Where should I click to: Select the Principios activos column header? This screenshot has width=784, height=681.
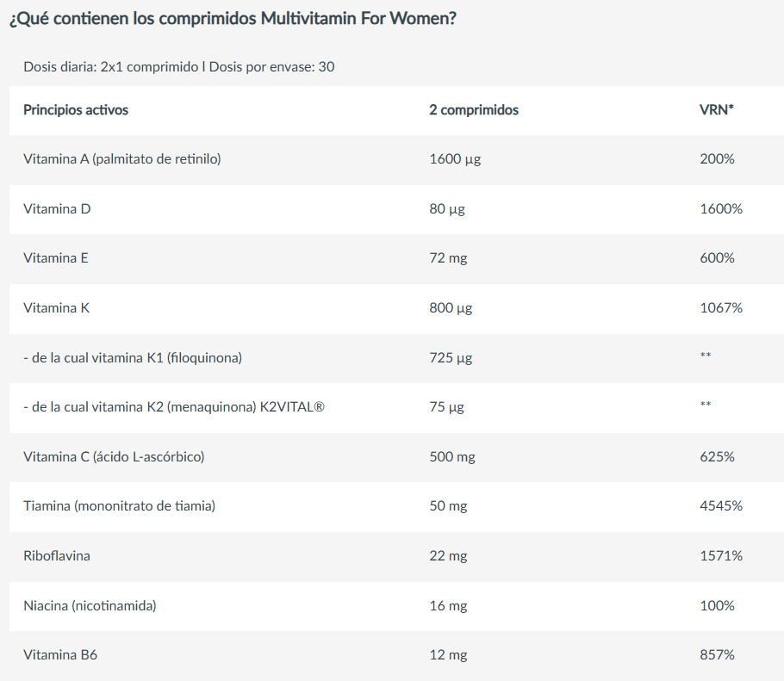click(76, 110)
